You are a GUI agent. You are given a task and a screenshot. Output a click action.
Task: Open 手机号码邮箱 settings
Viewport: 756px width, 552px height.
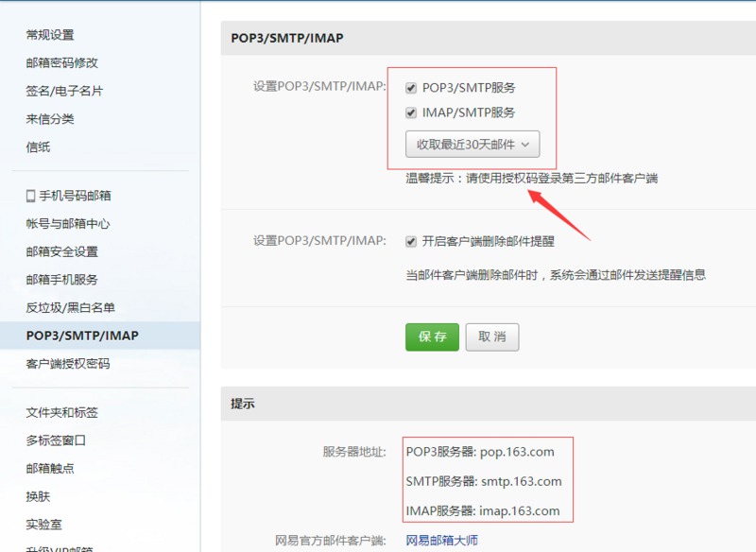tap(76, 196)
